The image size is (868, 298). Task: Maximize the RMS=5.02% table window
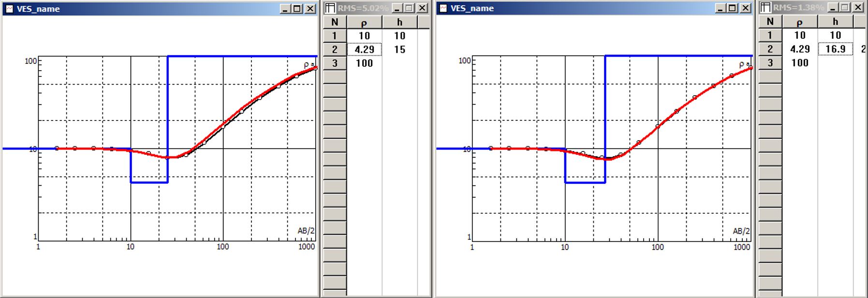point(409,8)
